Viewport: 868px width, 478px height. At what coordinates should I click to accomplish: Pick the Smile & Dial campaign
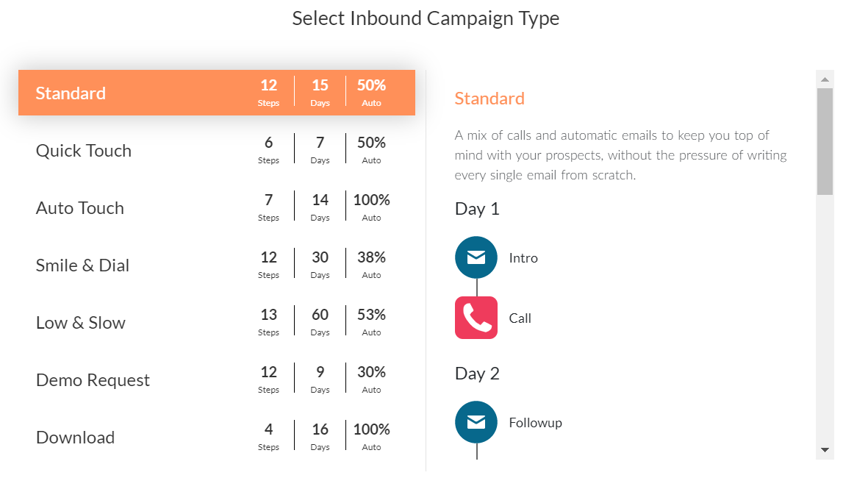(82, 265)
